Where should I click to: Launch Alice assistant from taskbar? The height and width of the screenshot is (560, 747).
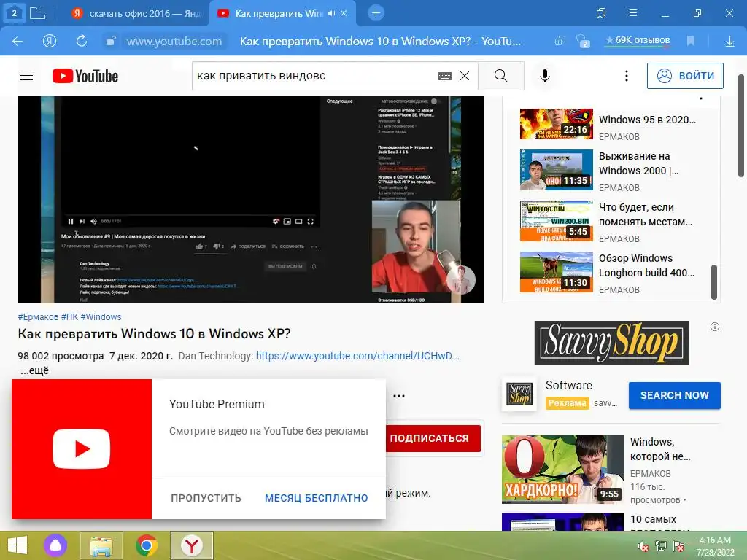55,545
